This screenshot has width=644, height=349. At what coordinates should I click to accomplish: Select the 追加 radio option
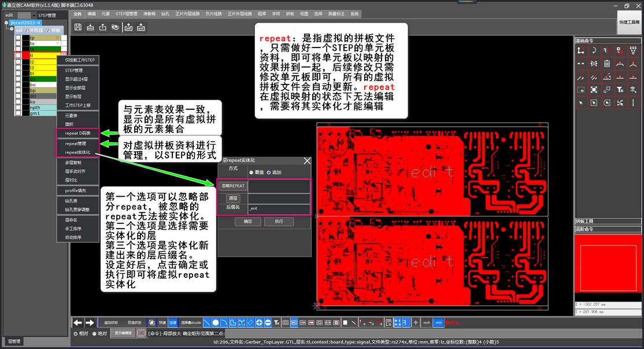tap(269, 172)
